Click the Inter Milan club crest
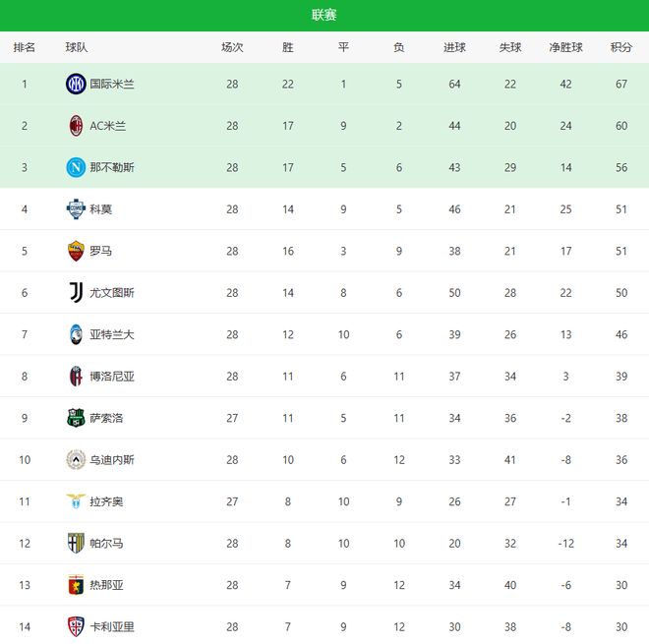 [76, 85]
